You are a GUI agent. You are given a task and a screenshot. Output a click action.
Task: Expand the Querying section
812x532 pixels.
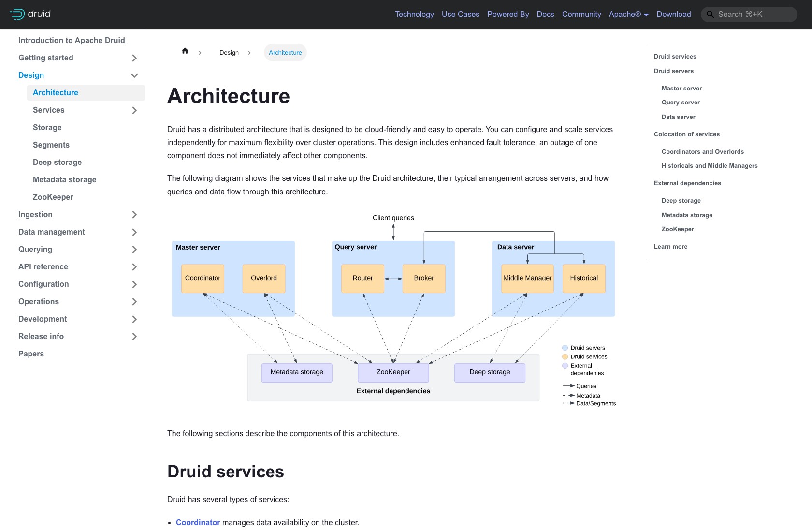pyautogui.click(x=134, y=250)
